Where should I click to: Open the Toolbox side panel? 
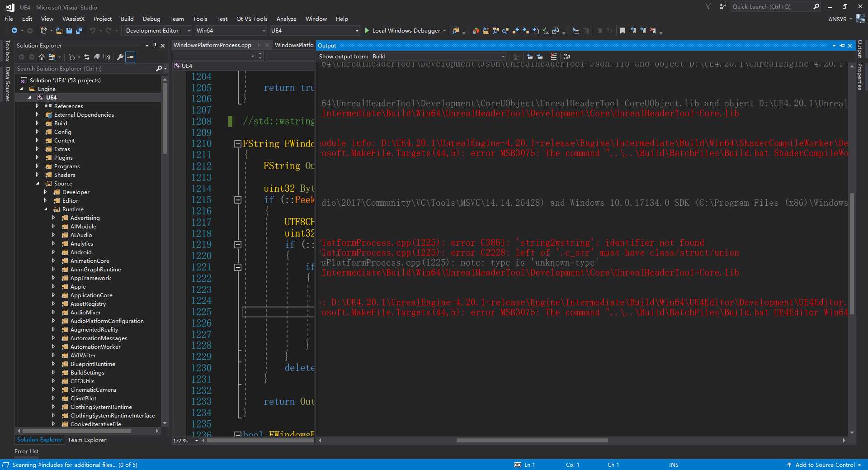(x=7, y=51)
